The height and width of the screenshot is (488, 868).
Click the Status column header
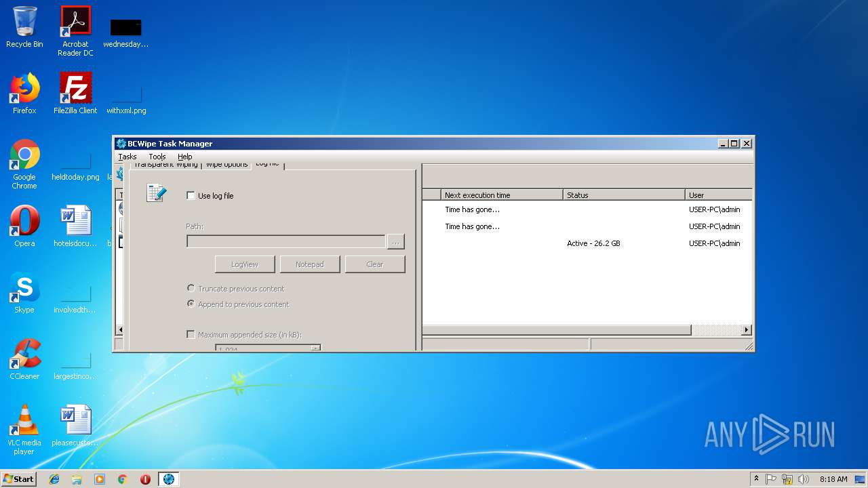(625, 195)
